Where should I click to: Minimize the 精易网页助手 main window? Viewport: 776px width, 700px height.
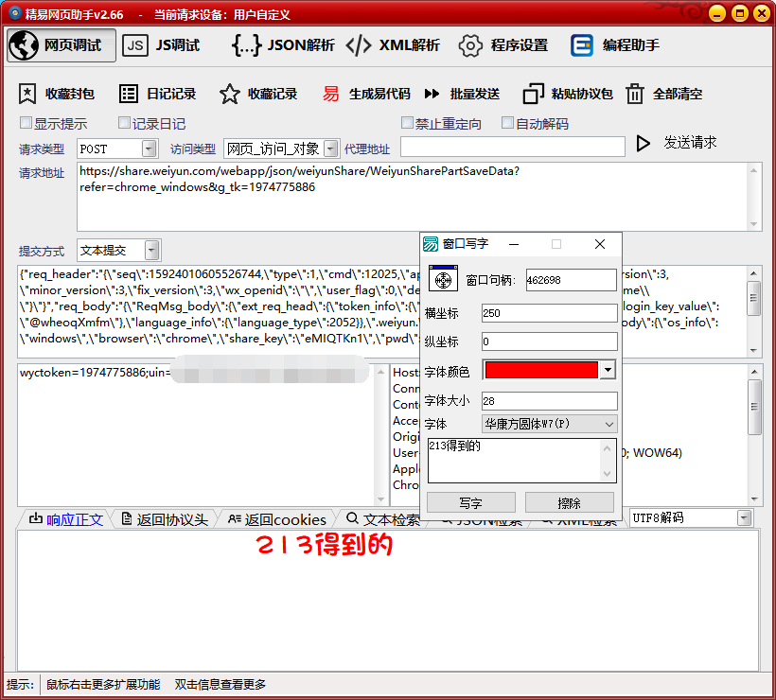pyautogui.click(x=717, y=13)
